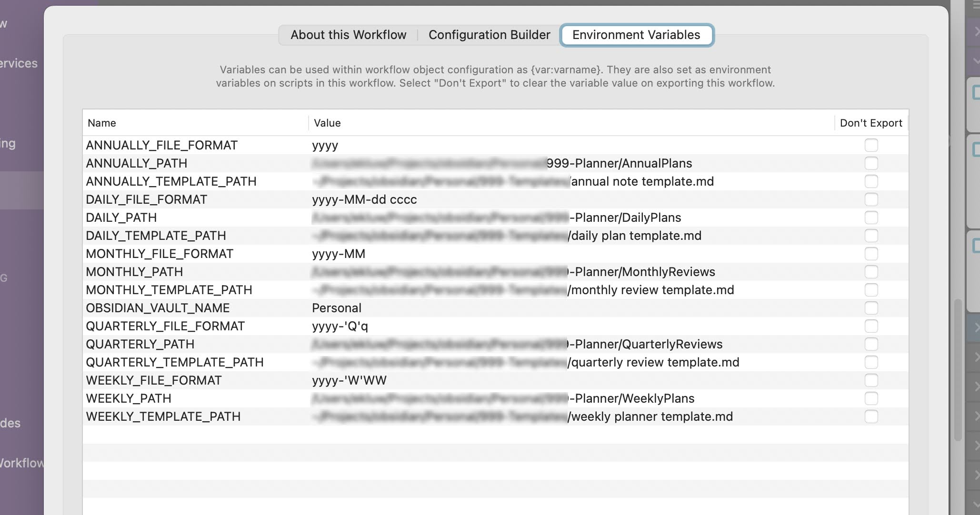This screenshot has width=980, height=515.
Task: Select the Environment Variables tab
Action: coord(636,35)
